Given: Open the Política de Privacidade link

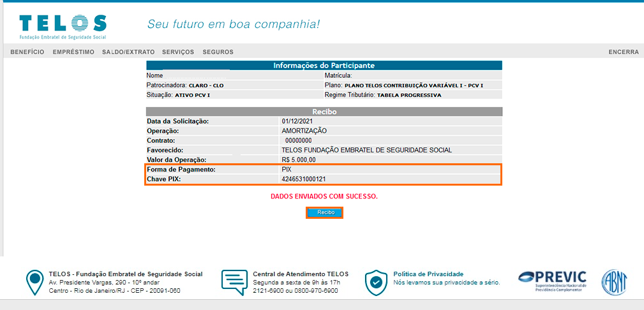Looking at the screenshot, I should pyautogui.click(x=428, y=274).
